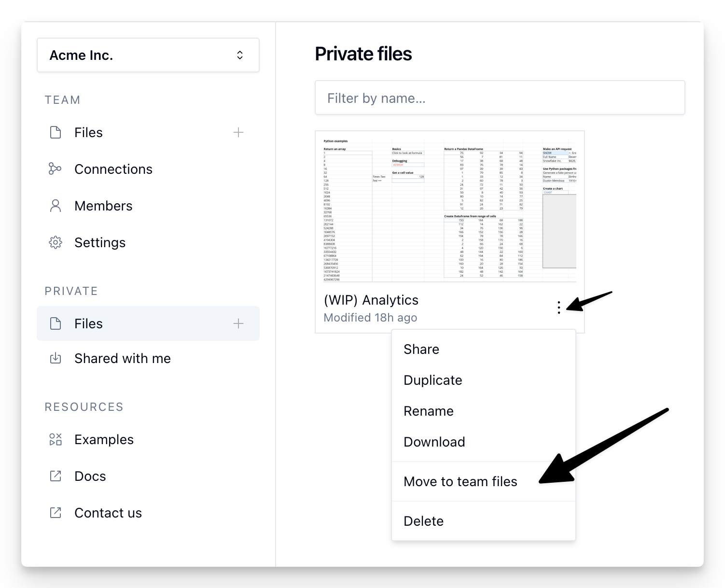Open the Acme Inc. team switcher dropdown
This screenshot has width=725, height=588.
pyautogui.click(x=148, y=55)
